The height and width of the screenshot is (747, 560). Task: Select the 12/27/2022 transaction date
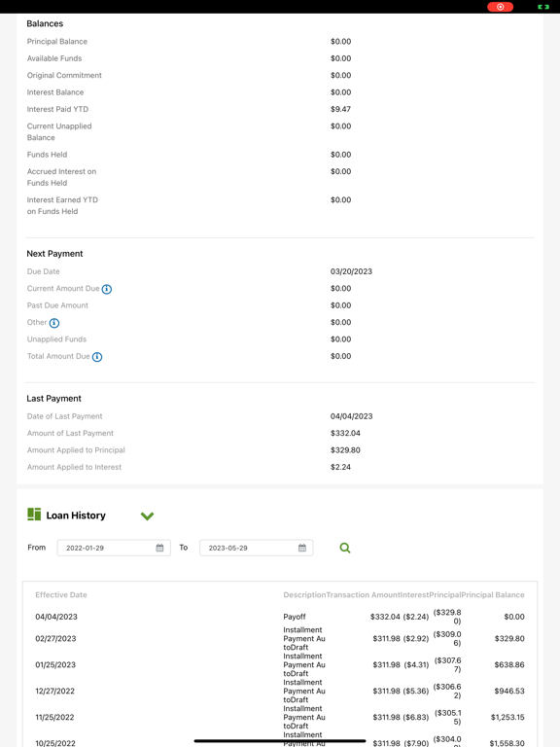click(54, 692)
